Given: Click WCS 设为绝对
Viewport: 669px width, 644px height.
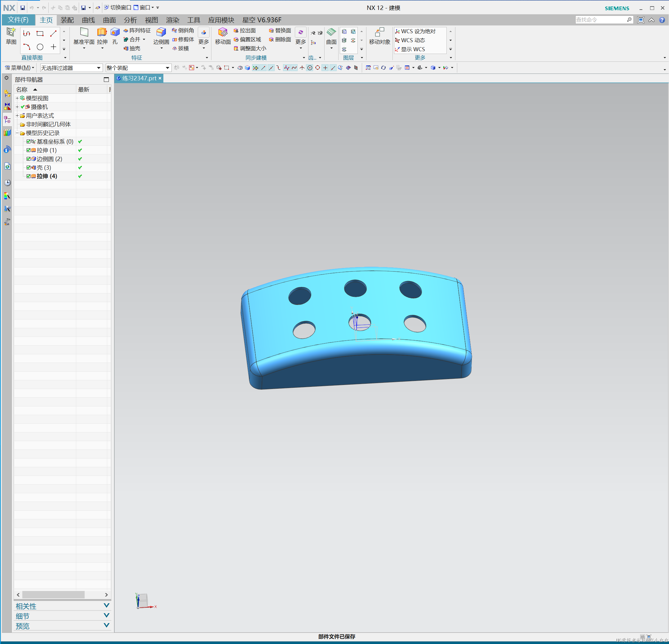Looking at the screenshot, I should 415,31.
